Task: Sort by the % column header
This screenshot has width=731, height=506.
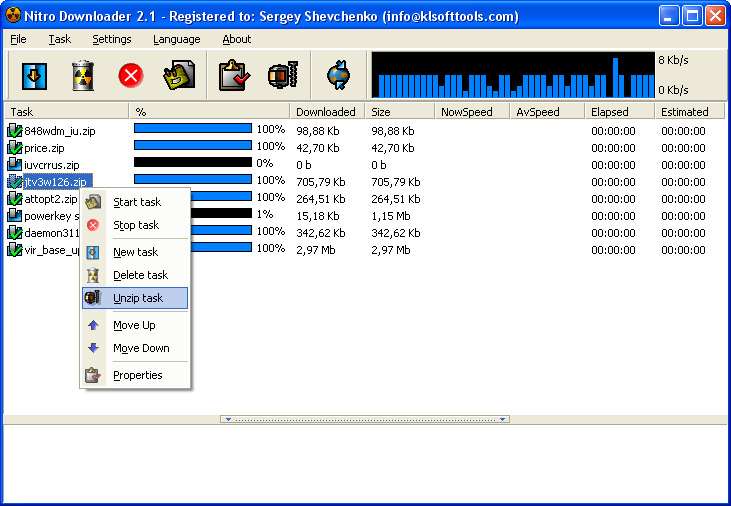Action: pyautogui.click(x=209, y=112)
